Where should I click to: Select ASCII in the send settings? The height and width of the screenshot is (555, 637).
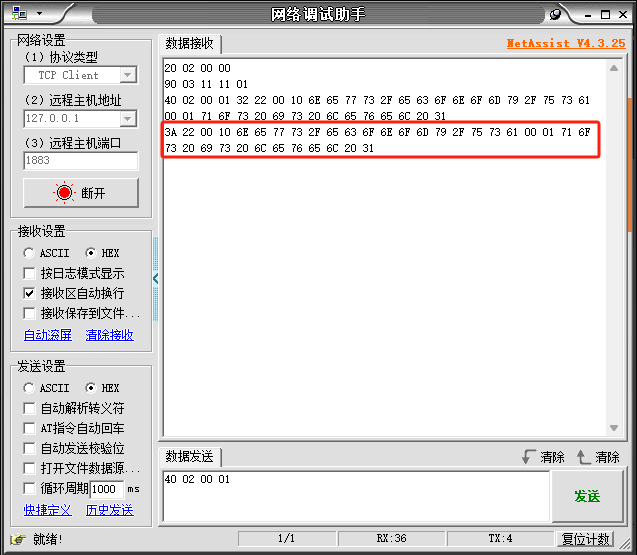(x=46, y=388)
